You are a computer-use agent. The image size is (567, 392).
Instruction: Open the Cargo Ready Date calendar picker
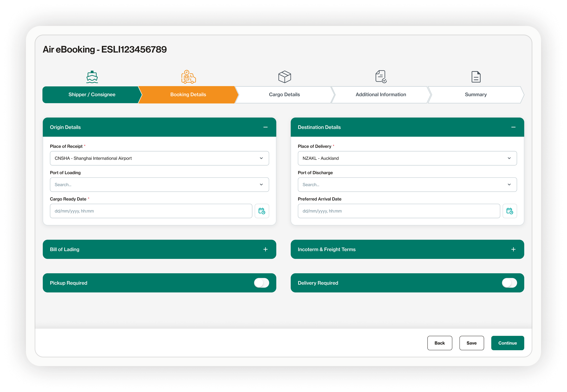(x=262, y=211)
